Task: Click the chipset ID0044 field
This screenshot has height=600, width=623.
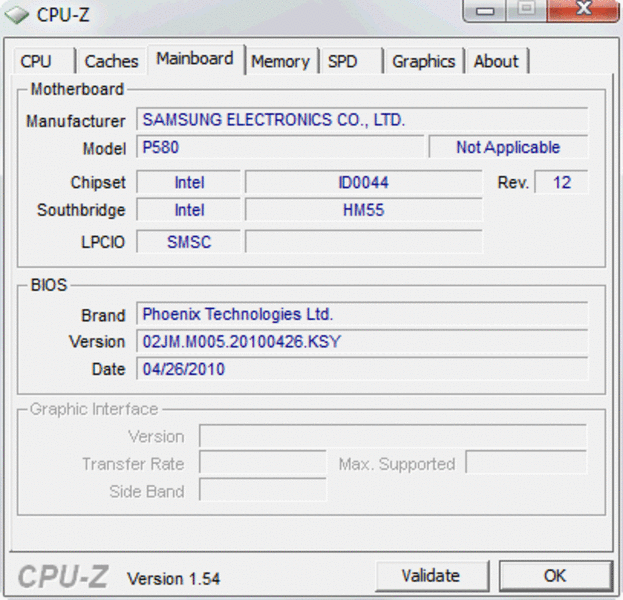Action: pyautogui.click(x=364, y=182)
